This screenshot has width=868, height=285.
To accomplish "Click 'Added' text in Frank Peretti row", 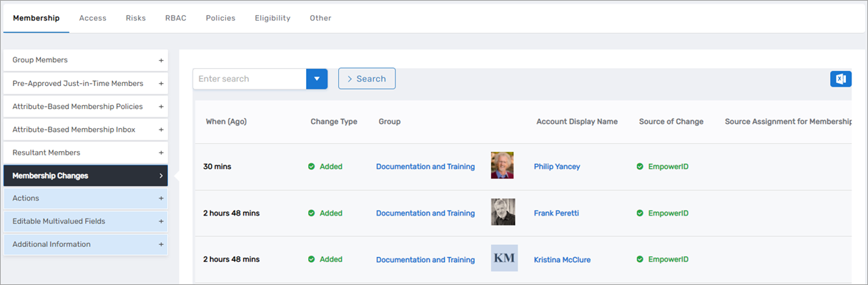I will pos(331,213).
